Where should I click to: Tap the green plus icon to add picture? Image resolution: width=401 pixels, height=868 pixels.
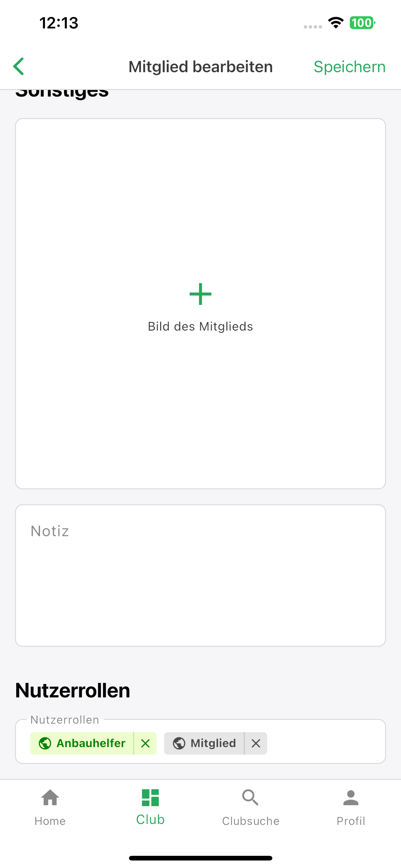point(200,294)
